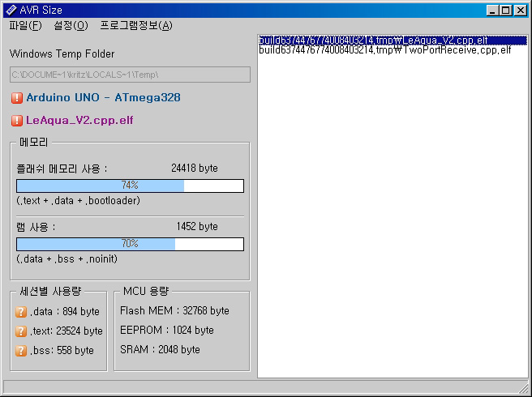Click the Windows Temp Folder path field

pyautogui.click(x=130, y=75)
